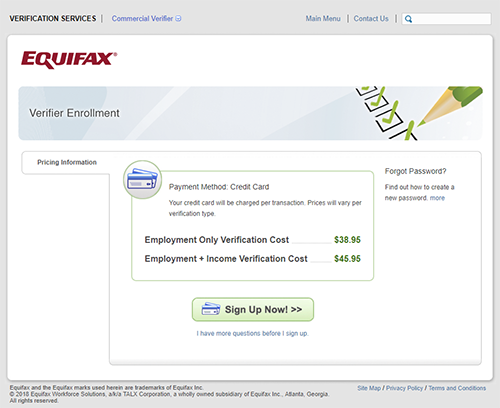Click the credit card payment icon
The height and width of the screenshot is (408, 500).
pyautogui.click(x=143, y=180)
